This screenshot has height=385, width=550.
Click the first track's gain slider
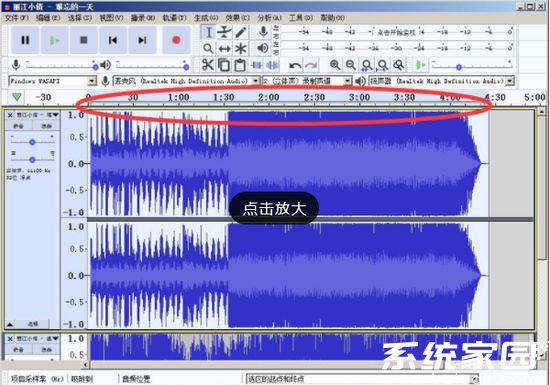pyautogui.click(x=32, y=141)
